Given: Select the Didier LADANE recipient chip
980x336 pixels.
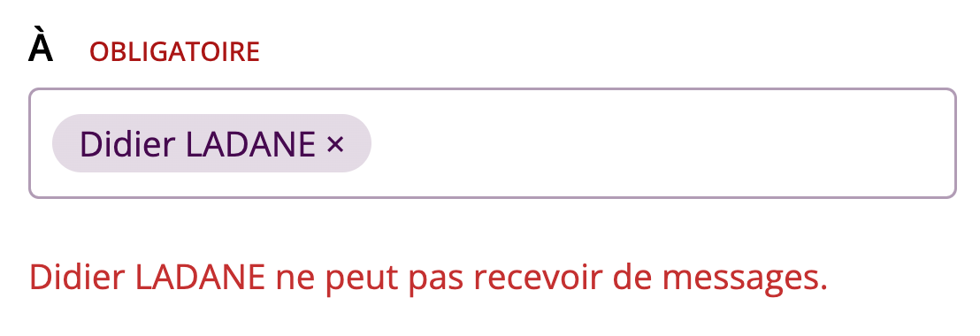Looking at the screenshot, I should point(212,143).
